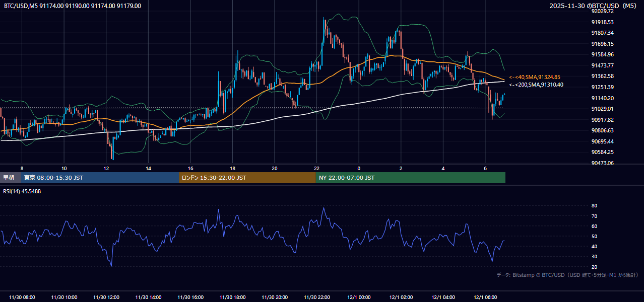
Task: Click the データ: Bitstamp source note
Action: click(567, 275)
